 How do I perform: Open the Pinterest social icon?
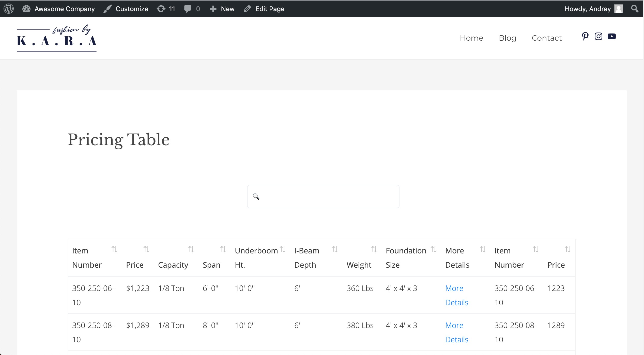585,36
